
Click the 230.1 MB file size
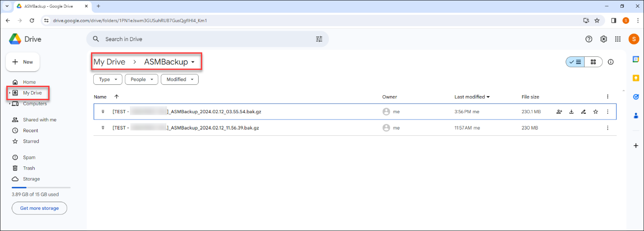(531, 112)
